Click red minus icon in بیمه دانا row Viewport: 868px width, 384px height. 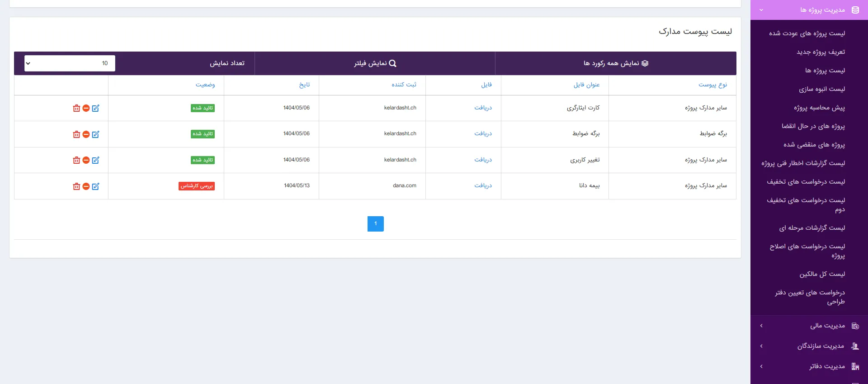86,186
